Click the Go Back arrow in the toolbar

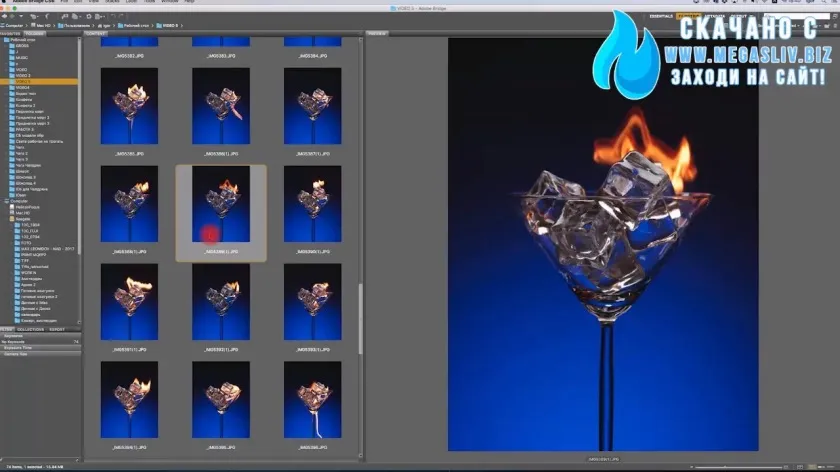[5, 15]
